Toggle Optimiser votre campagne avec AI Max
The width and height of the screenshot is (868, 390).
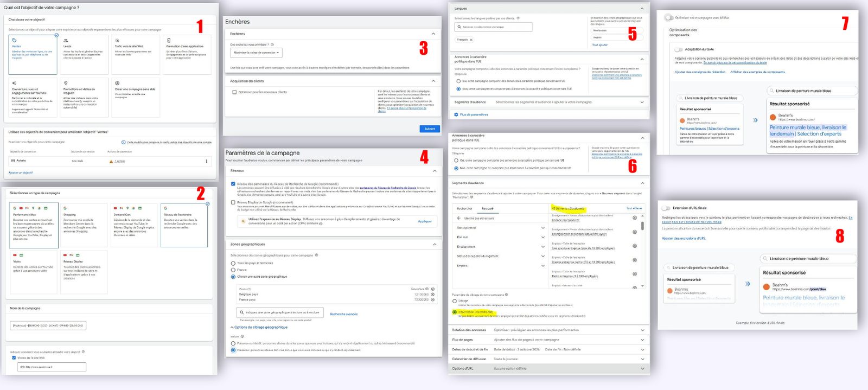click(669, 17)
